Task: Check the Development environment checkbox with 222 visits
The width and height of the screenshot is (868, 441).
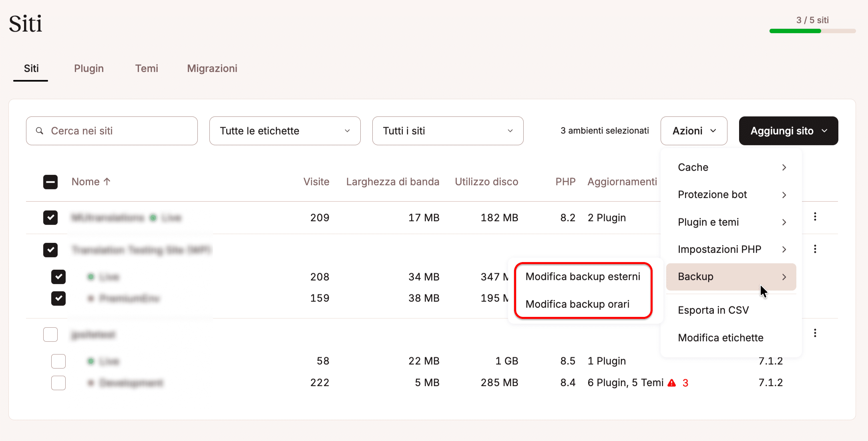Action: click(58, 383)
